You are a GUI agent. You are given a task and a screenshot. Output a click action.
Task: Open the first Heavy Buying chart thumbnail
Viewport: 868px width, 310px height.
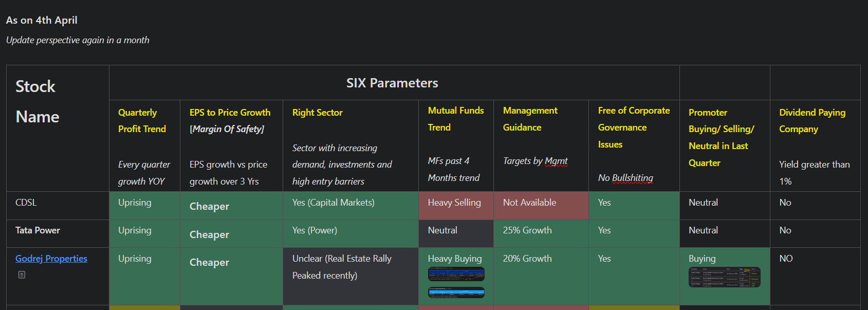pyautogui.click(x=456, y=274)
